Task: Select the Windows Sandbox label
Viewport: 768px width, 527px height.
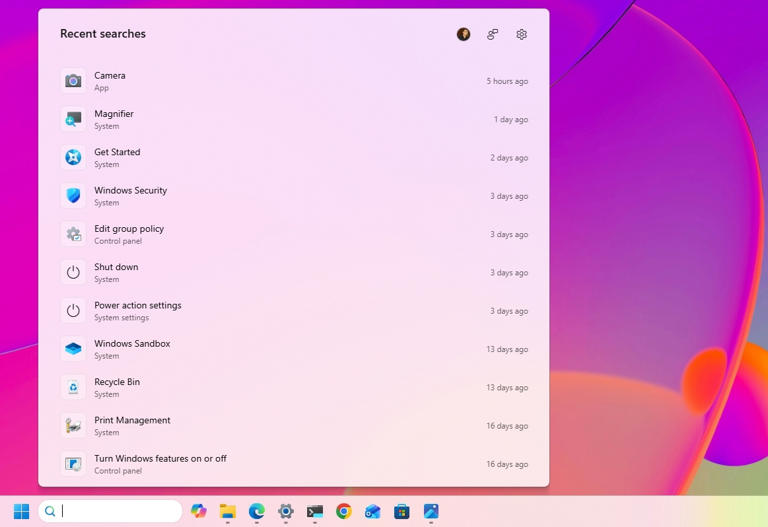Action: click(x=132, y=343)
